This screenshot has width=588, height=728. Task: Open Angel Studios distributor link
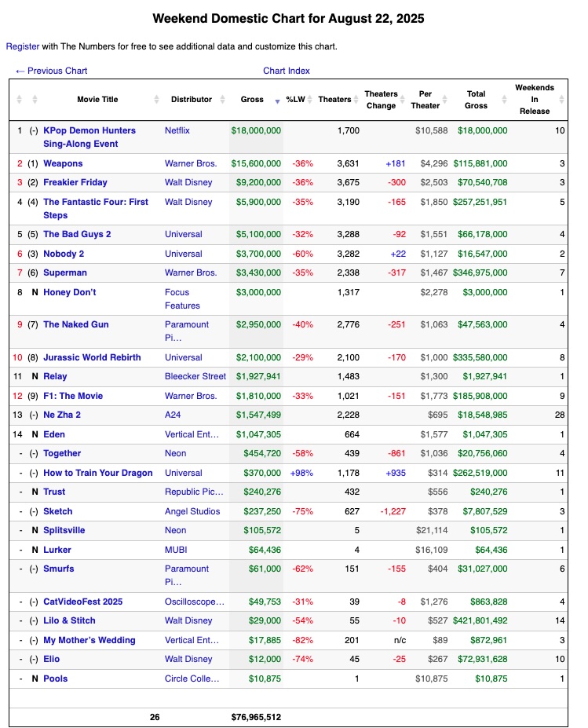192,511
